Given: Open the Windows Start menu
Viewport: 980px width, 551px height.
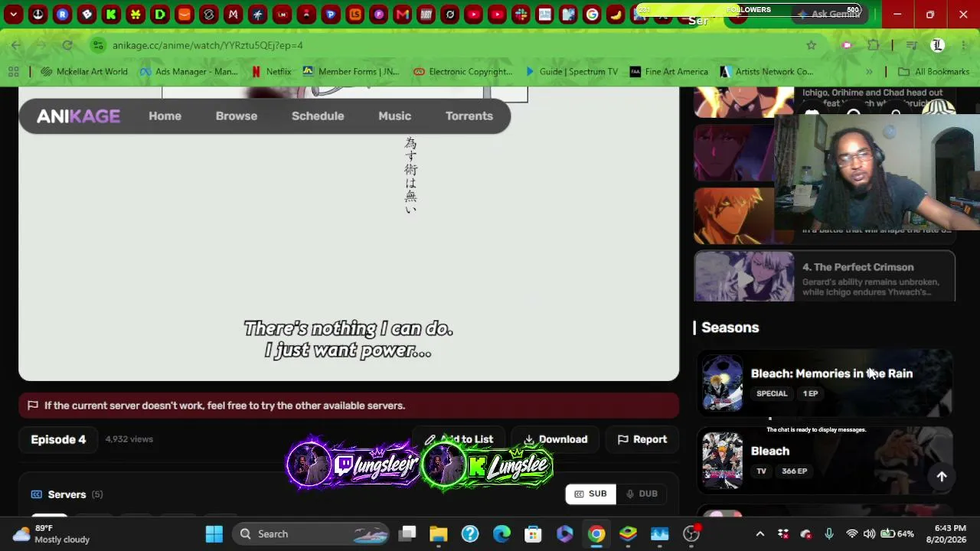Looking at the screenshot, I should coord(214,533).
